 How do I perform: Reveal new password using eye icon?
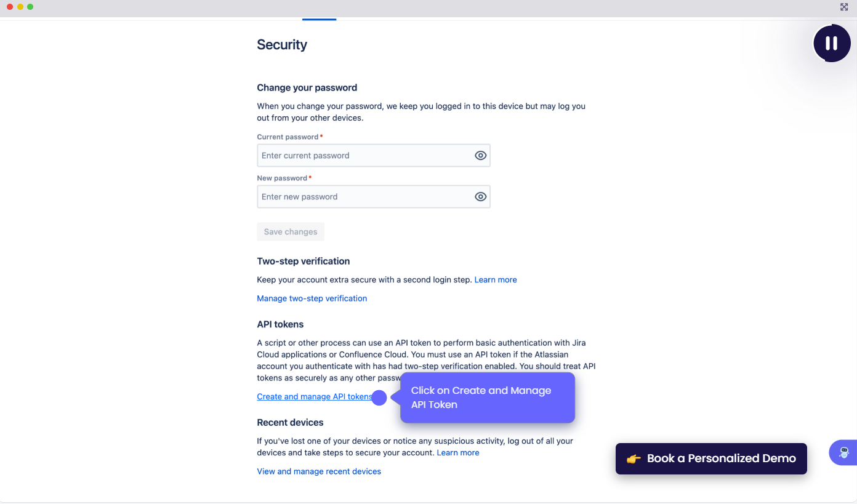[x=481, y=197]
